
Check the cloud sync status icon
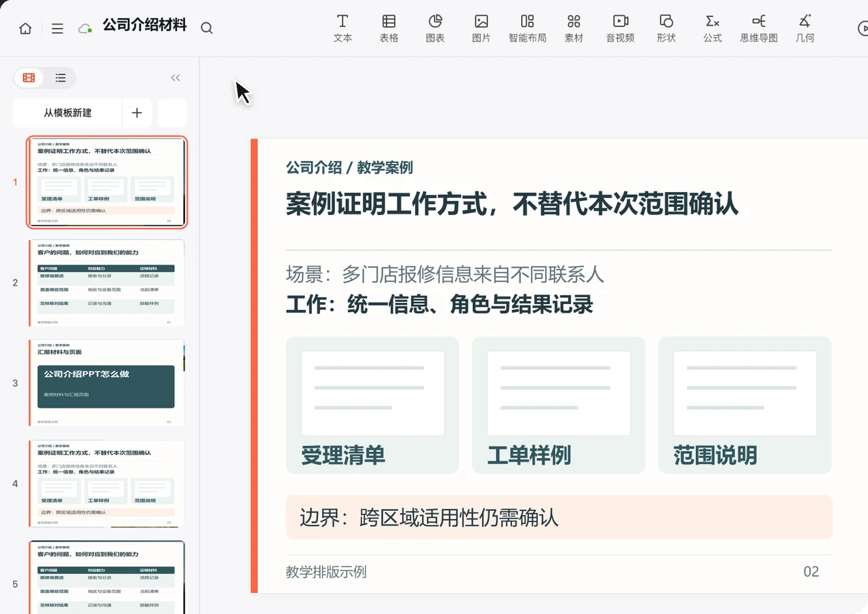point(85,28)
